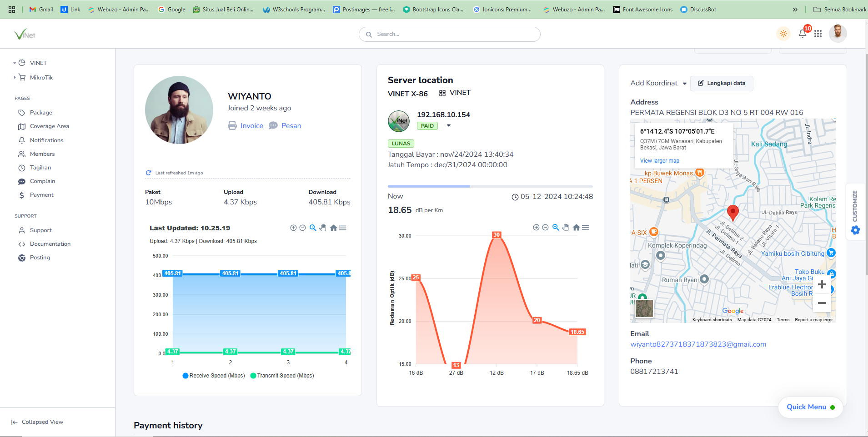This screenshot has width=868, height=437.
Task: Click the email address link
Action: coord(698,344)
